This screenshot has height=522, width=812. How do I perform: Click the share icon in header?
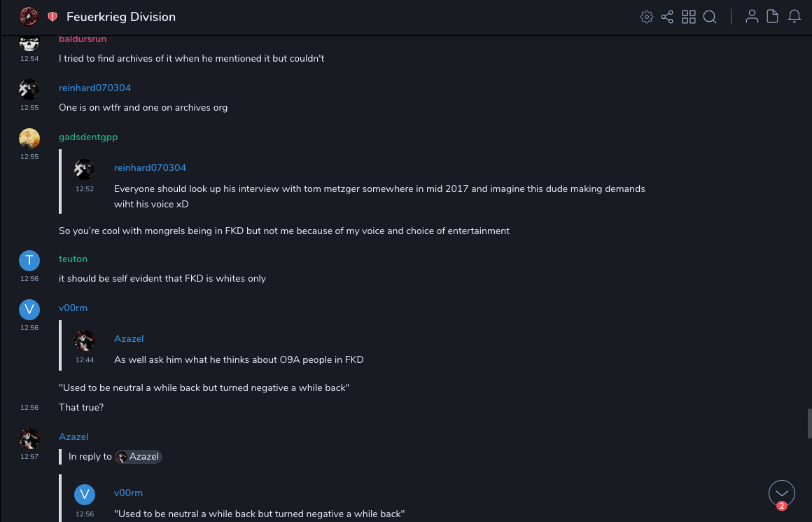coord(667,17)
